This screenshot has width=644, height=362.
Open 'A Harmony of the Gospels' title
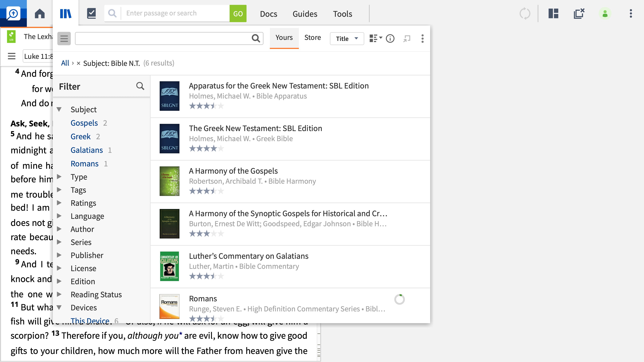[x=233, y=171]
